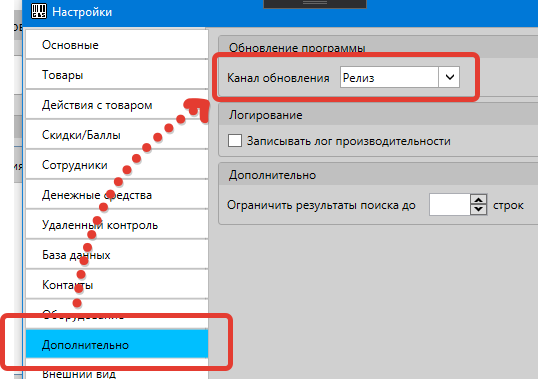538x379 pixels.
Task: Switch to База данных section
Action: [117, 254]
